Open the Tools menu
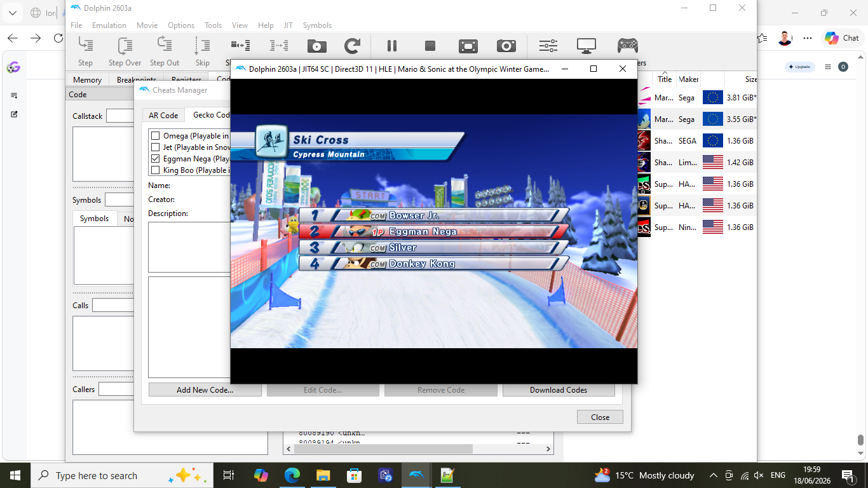Viewport: 868px width, 488px height. coord(213,25)
